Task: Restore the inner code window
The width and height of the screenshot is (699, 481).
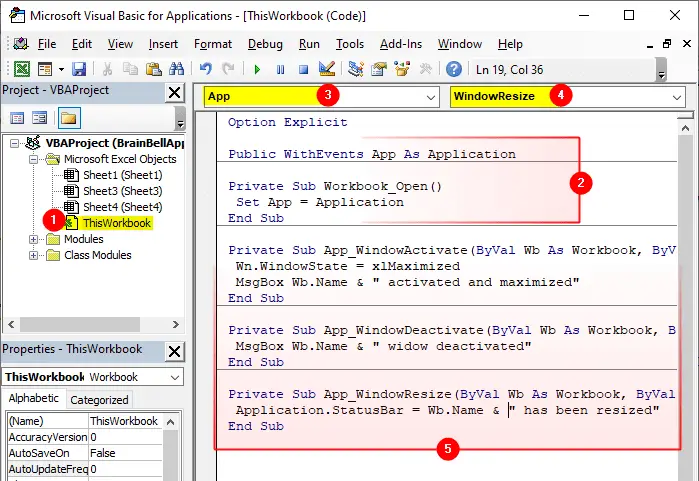Action: coord(667,44)
